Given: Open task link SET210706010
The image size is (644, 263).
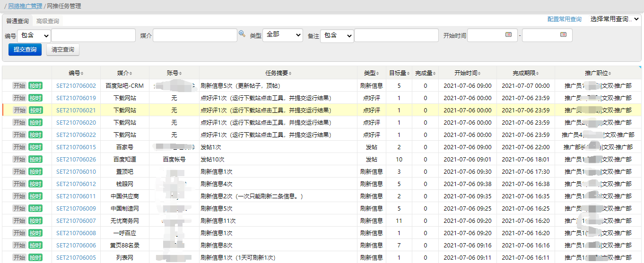Looking at the screenshot, I should point(76,172).
